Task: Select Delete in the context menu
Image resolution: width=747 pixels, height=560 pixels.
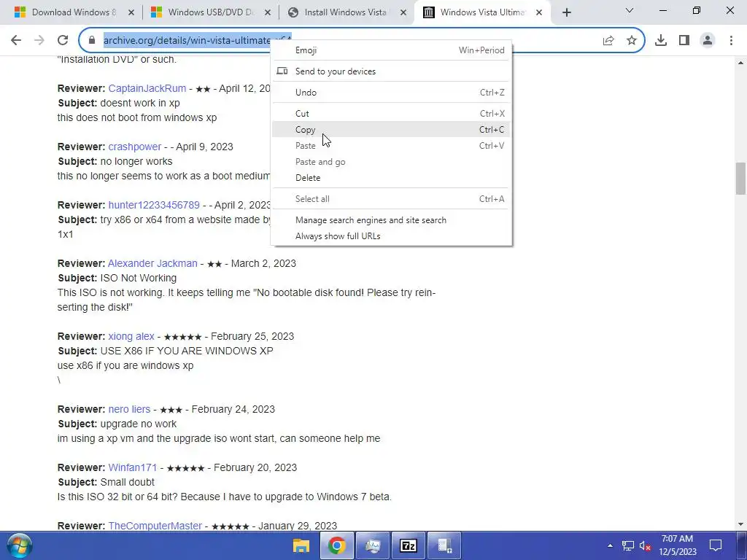Action: click(x=392, y=178)
